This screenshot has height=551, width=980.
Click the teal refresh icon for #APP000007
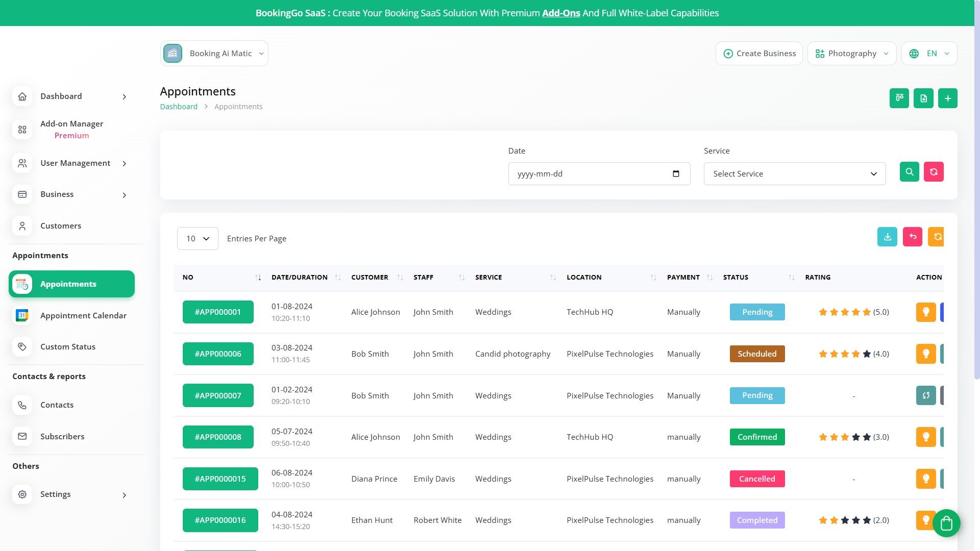[925, 395]
